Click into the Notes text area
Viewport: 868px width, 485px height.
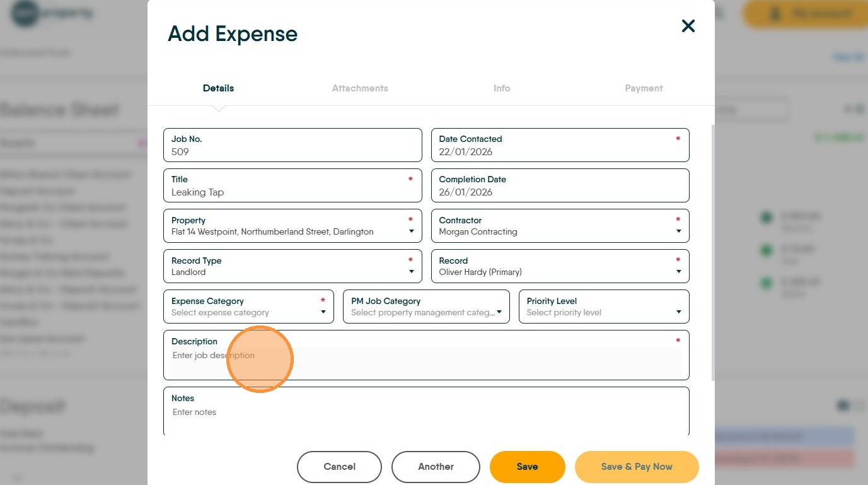click(426, 418)
